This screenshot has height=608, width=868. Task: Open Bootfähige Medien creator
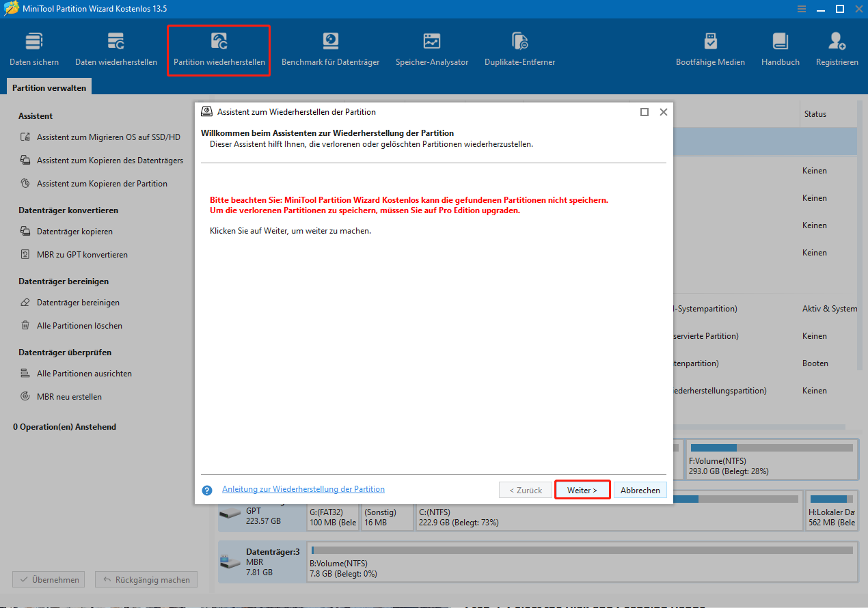(x=710, y=46)
